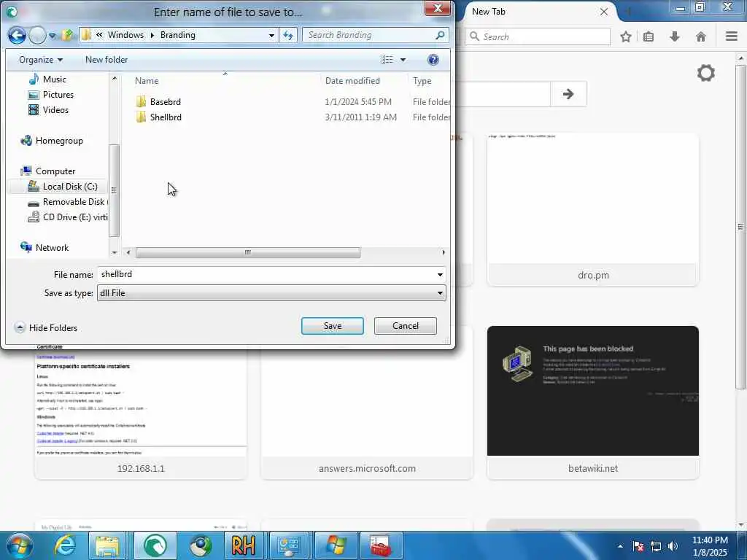The image size is (747, 560).
Task: Open the Windows Start menu
Action: coord(18,546)
